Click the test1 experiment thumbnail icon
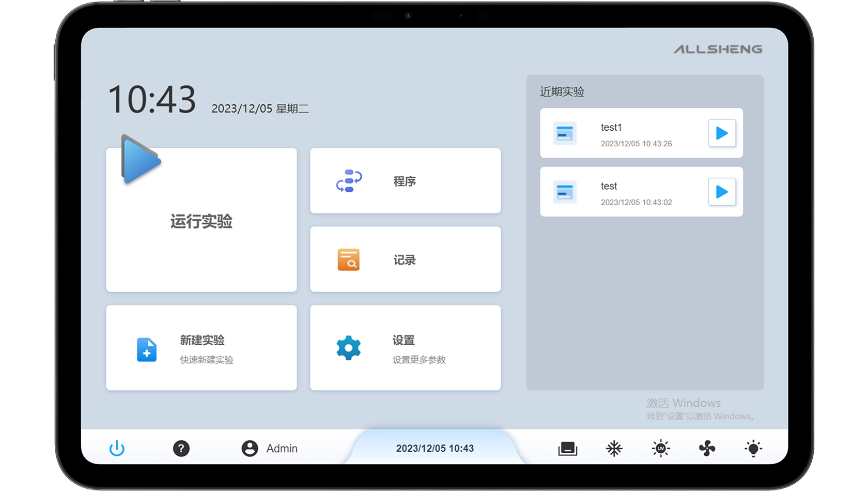The image size is (868, 491). pyautogui.click(x=565, y=133)
